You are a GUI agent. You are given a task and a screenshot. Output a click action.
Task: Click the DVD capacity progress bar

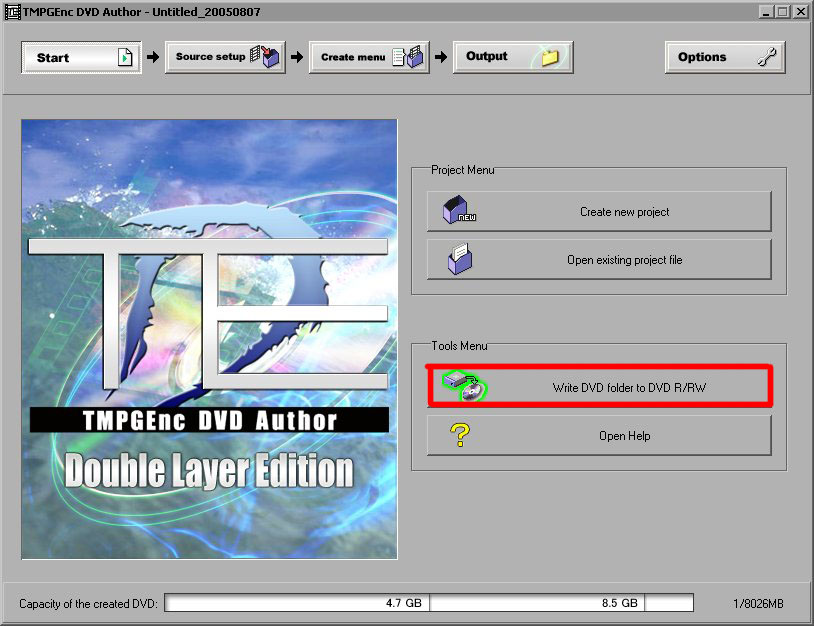pyautogui.click(x=429, y=603)
